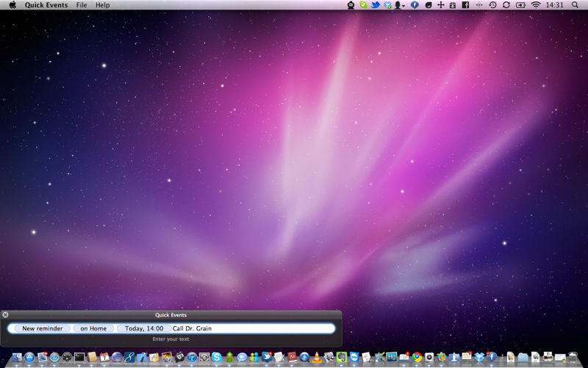Image resolution: width=588 pixels, height=368 pixels.
Task: Open Dashboard gauge icon in Dock
Action: [67, 357]
